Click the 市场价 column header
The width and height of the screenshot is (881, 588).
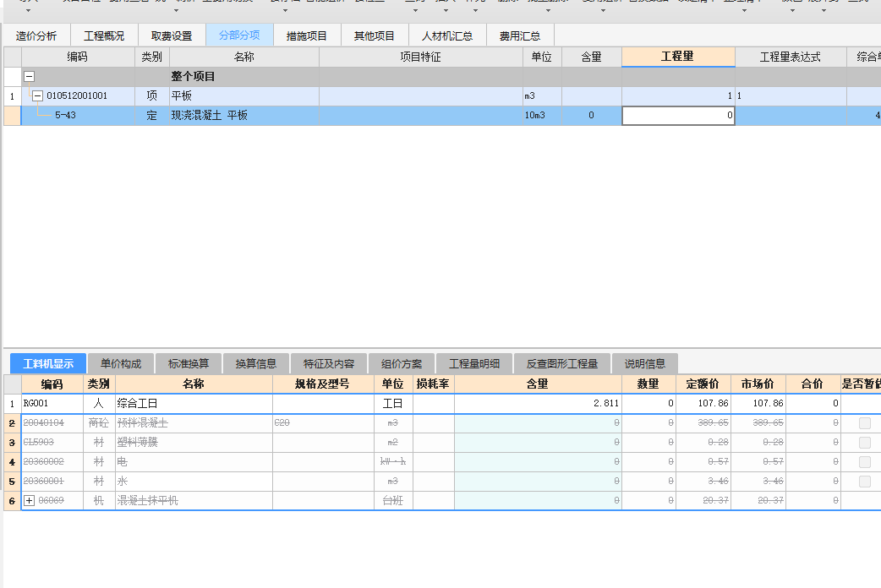click(x=758, y=384)
